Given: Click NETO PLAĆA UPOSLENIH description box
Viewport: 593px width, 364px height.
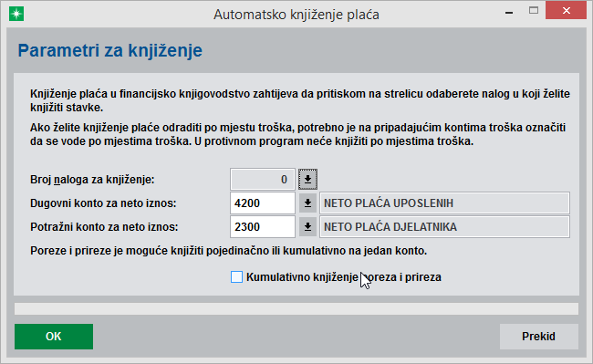Looking at the screenshot, I should coord(444,203).
